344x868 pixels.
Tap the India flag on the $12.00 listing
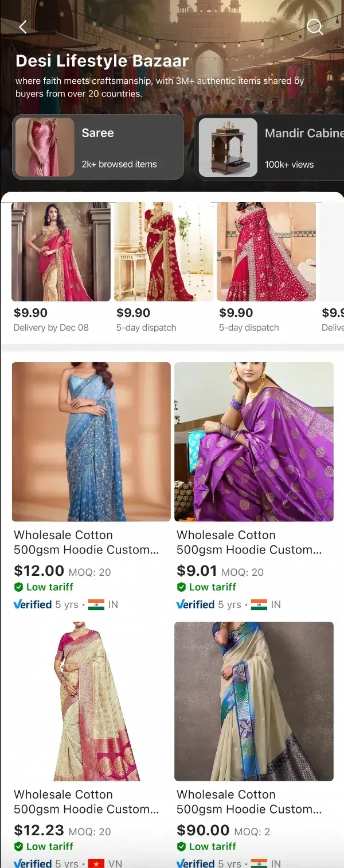click(96, 604)
